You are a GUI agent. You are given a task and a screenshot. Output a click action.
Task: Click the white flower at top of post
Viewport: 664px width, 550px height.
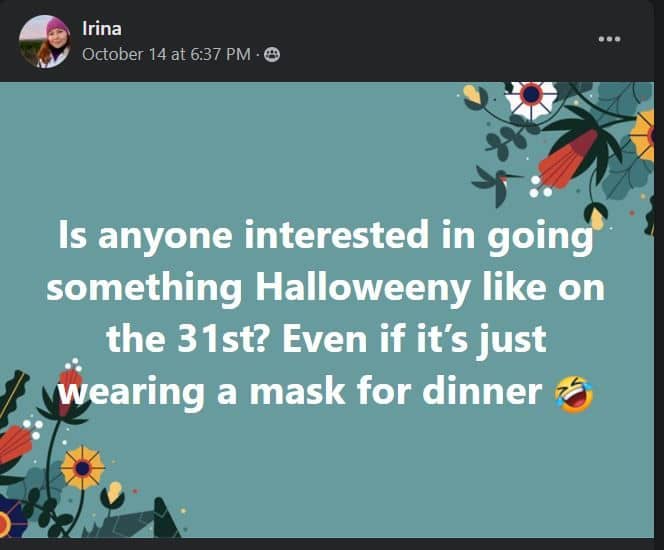(x=531, y=98)
